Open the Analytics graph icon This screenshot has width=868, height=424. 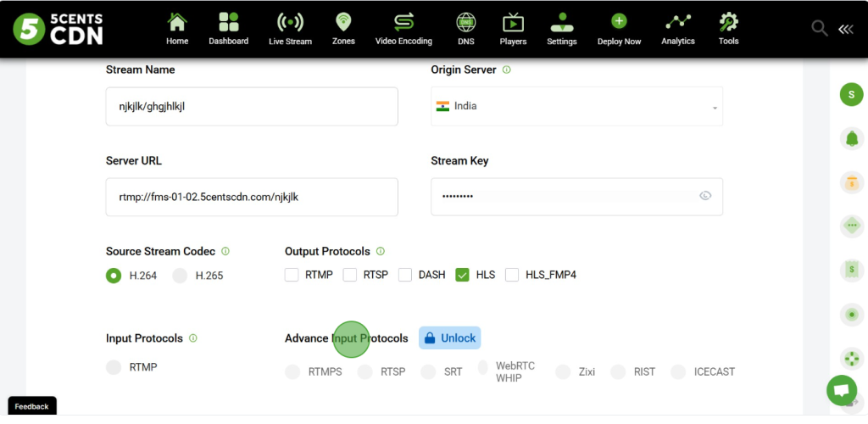[x=677, y=23]
